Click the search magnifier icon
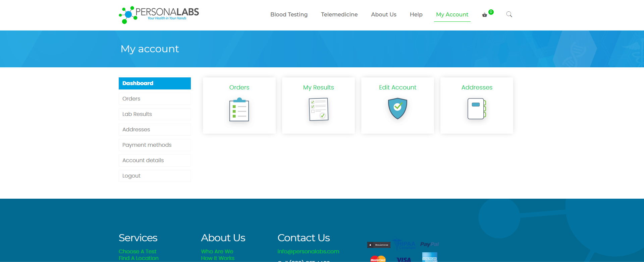Screen dimensions: 644x262 tap(509, 14)
